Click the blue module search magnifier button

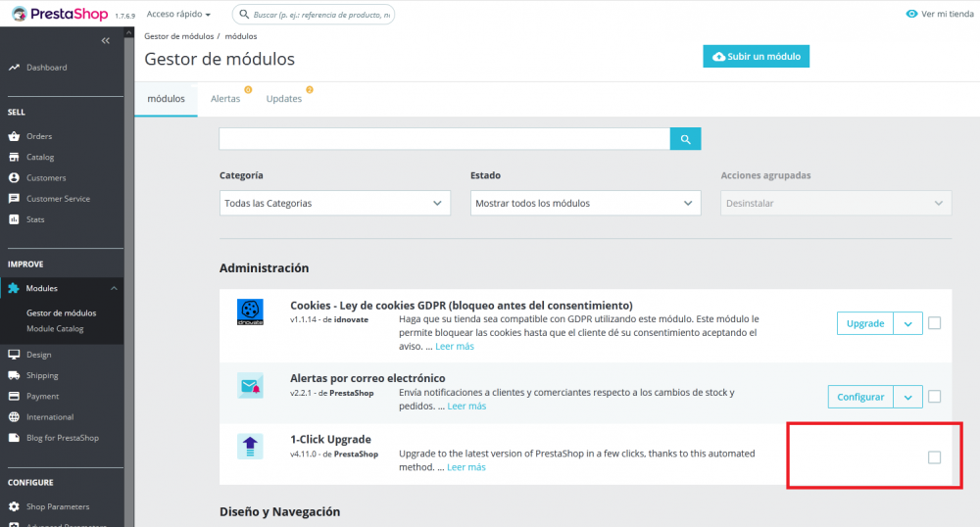click(x=686, y=139)
